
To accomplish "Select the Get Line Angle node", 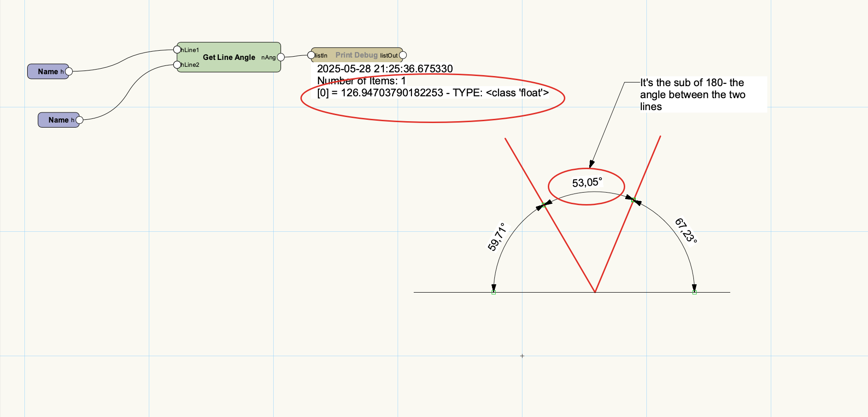I will pyautogui.click(x=229, y=58).
